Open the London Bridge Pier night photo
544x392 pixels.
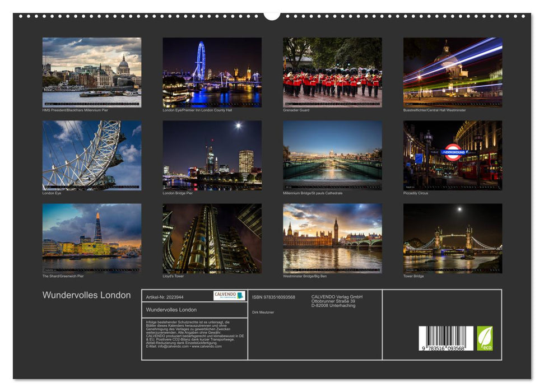(x=212, y=156)
